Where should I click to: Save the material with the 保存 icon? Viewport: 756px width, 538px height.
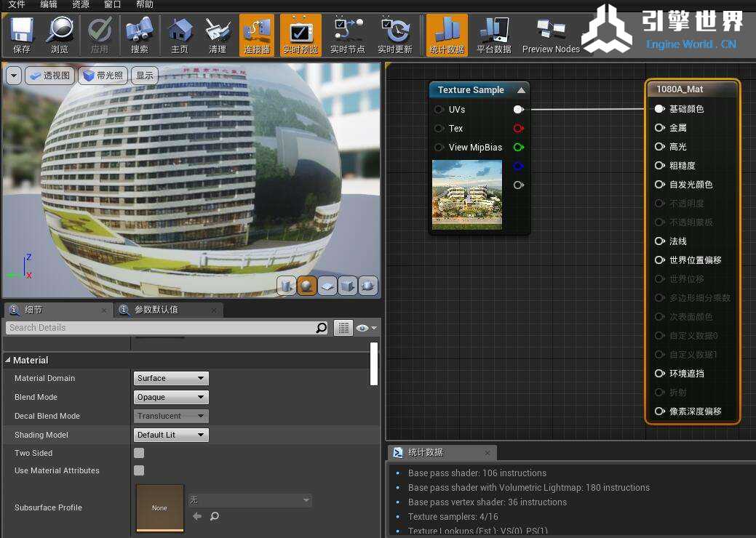22,35
